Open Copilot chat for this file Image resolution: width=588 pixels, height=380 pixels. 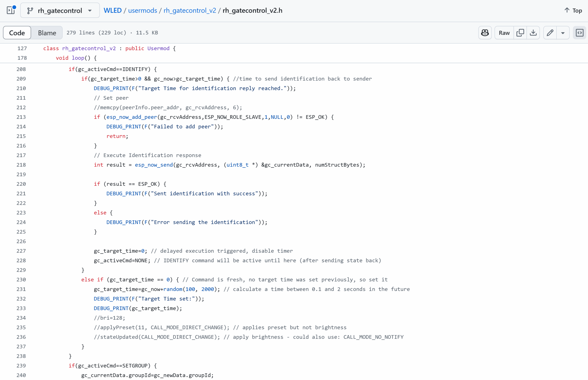tap(485, 33)
